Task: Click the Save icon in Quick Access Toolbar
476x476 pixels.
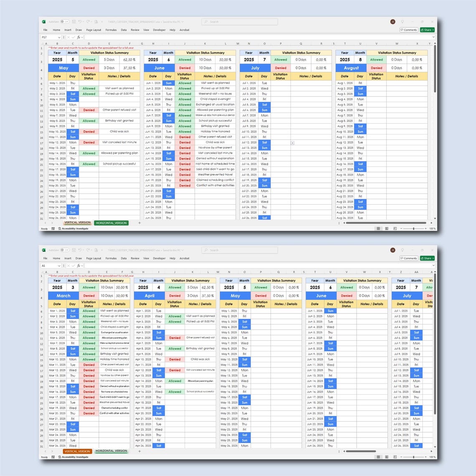Action: click(74, 22)
